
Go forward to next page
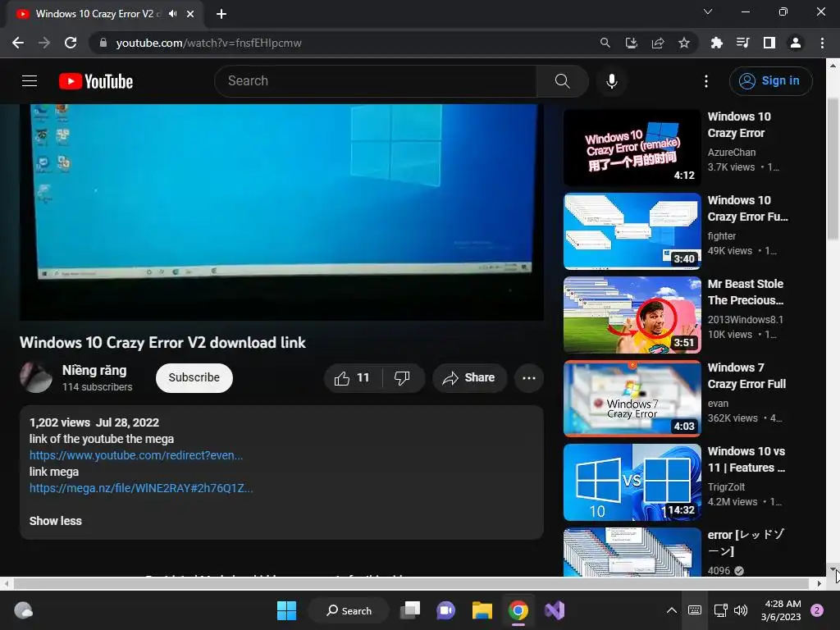(x=44, y=43)
